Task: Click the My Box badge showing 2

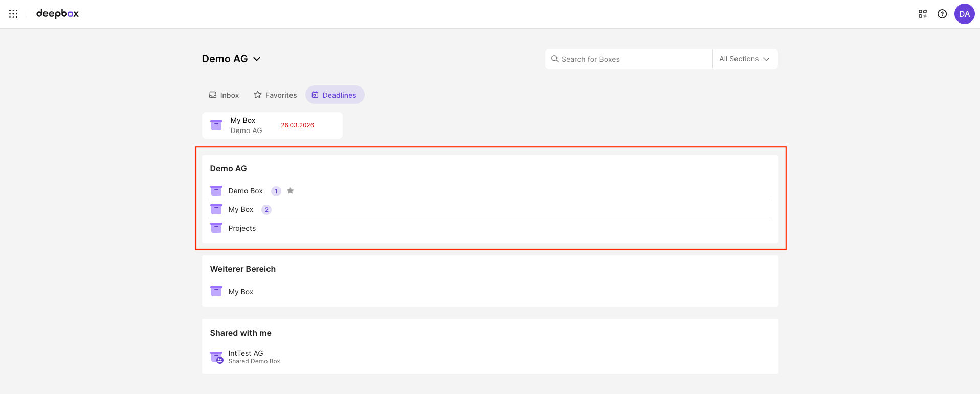Action: click(x=266, y=210)
